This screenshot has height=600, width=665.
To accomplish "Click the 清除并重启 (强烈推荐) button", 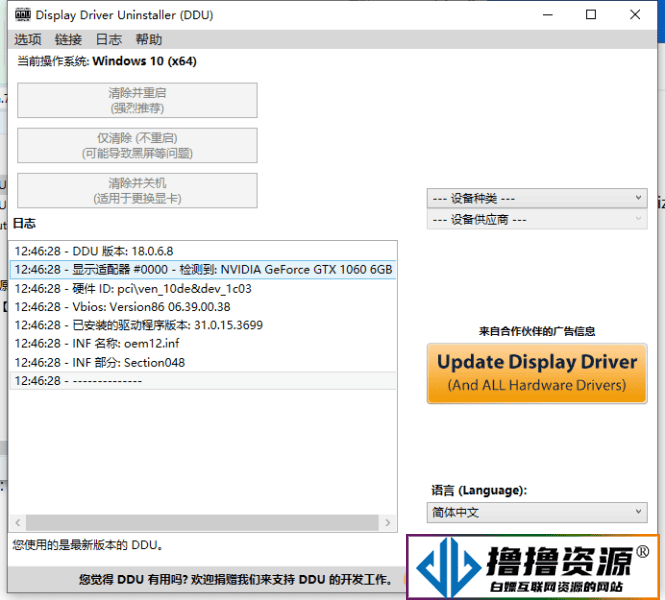I will (137, 100).
